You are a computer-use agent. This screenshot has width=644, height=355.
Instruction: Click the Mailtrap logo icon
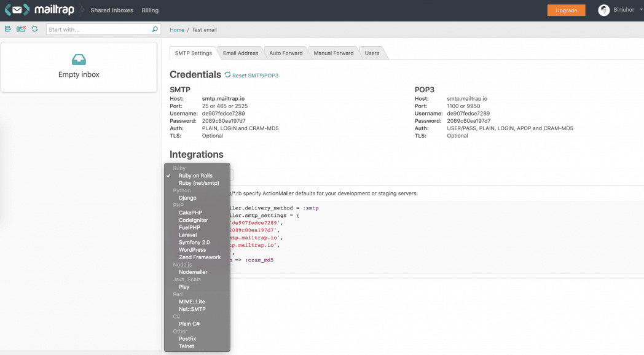[17, 10]
